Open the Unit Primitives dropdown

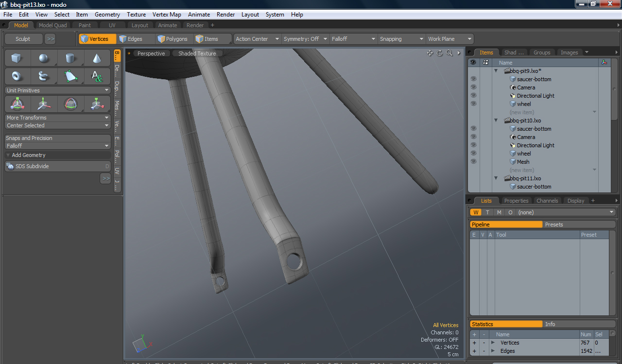click(x=58, y=90)
